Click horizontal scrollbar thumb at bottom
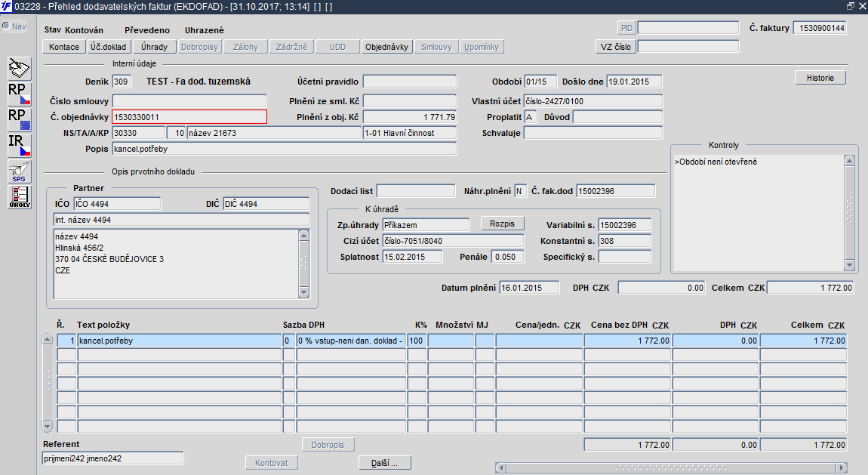 (x=671, y=467)
